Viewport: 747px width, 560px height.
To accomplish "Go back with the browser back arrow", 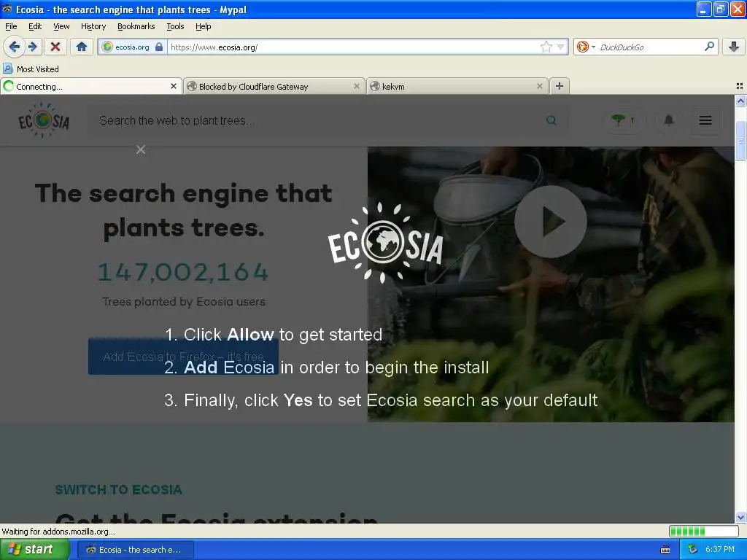I will pyautogui.click(x=15, y=47).
